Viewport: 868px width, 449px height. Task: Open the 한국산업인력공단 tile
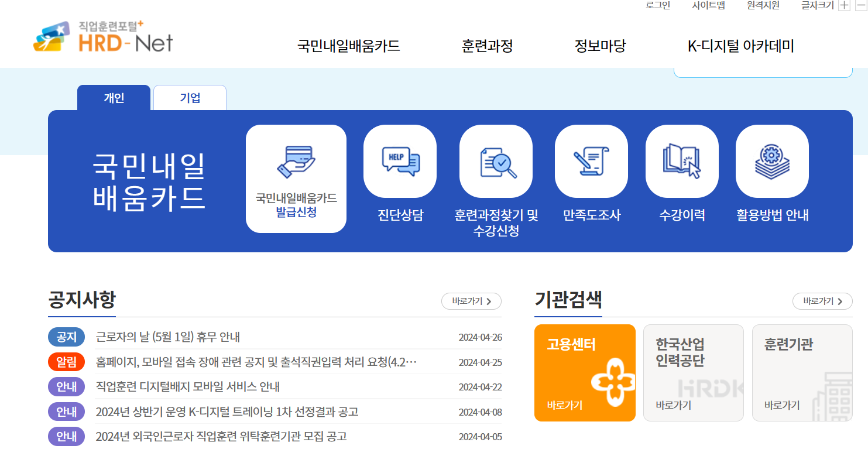pyautogui.click(x=694, y=373)
